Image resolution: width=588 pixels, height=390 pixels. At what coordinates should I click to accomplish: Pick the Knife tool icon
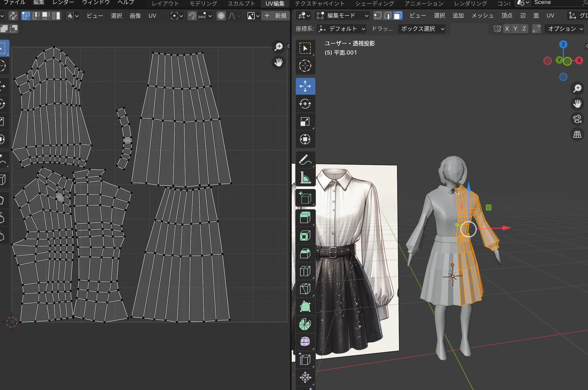(x=305, y=289)
